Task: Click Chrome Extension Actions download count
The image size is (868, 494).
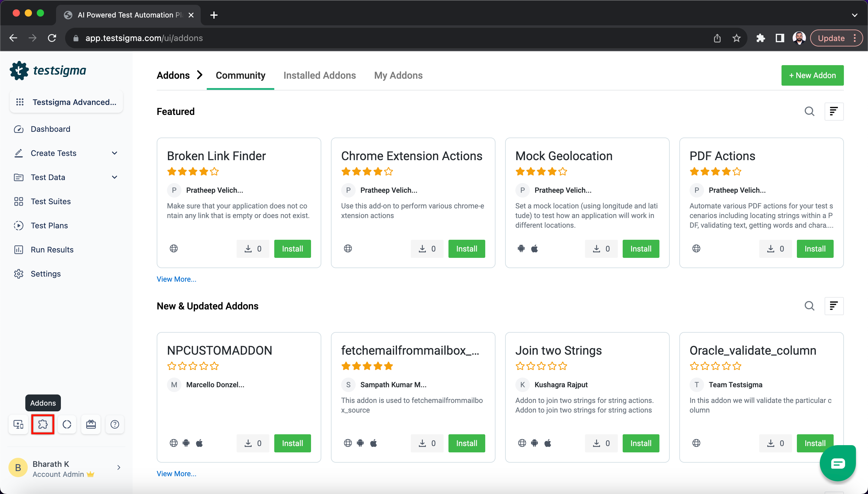Action: 427,249
